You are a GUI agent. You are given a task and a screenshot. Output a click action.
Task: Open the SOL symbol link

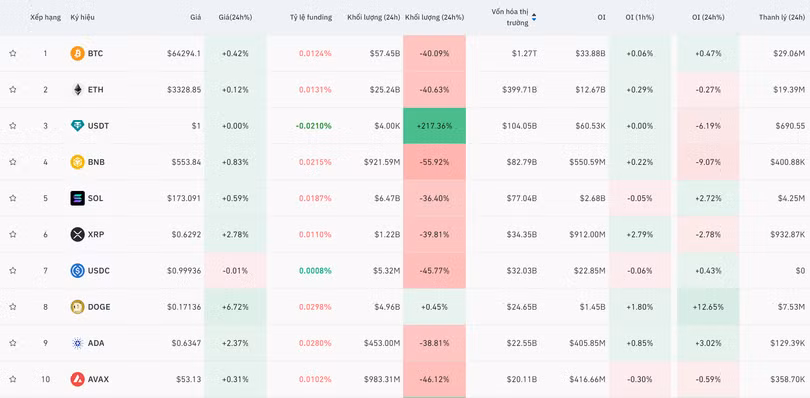tap(96, 198)
